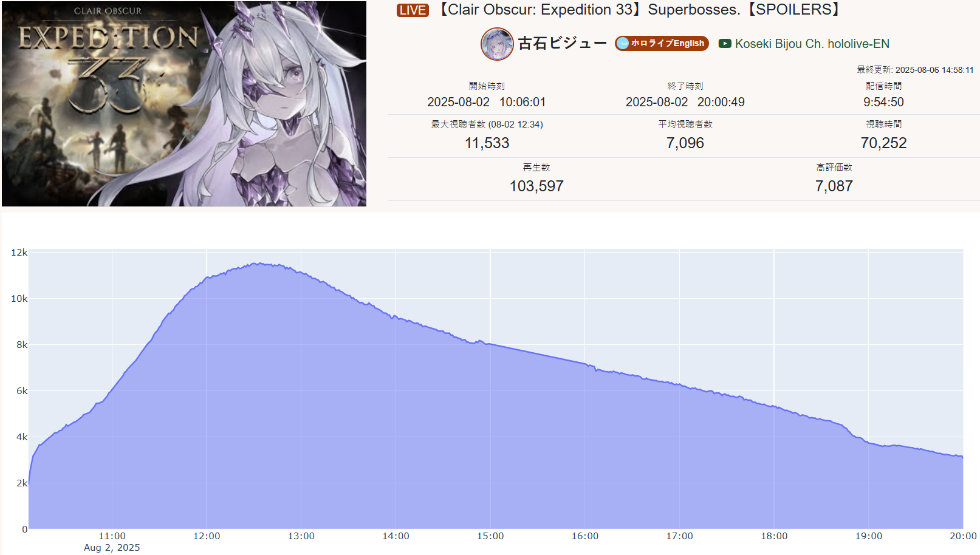Open the Expedition 33 stream thumbnail
980x555 pixels.
point(184,104)
